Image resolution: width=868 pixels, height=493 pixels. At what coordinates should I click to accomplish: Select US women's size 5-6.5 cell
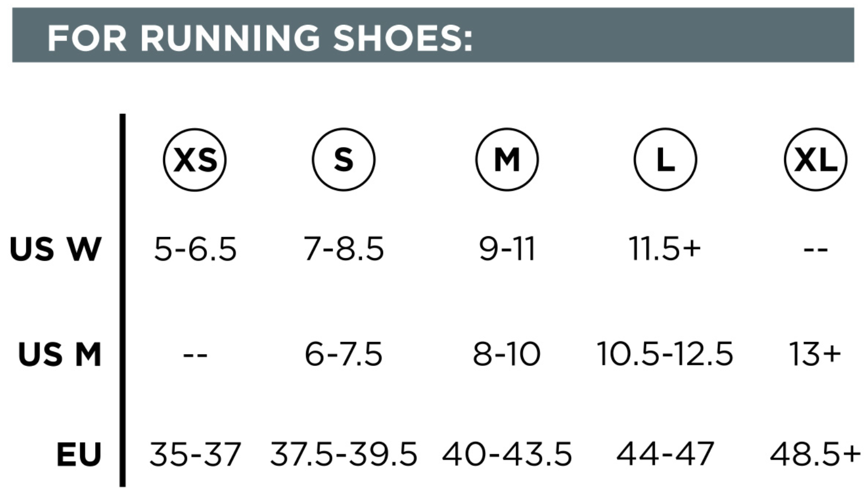point(195,249)
